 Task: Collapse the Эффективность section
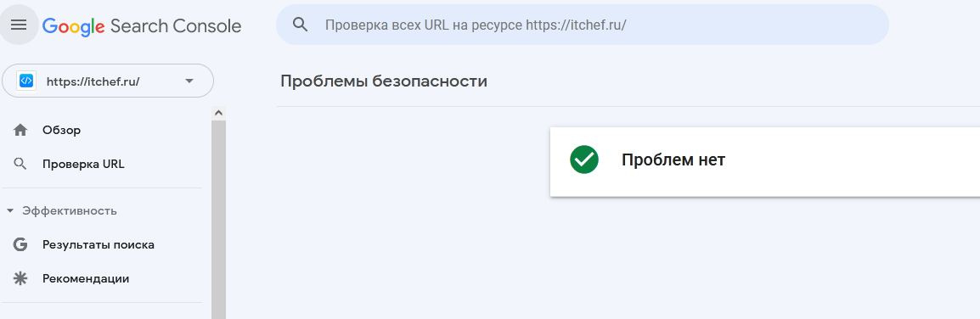point(62,211)
